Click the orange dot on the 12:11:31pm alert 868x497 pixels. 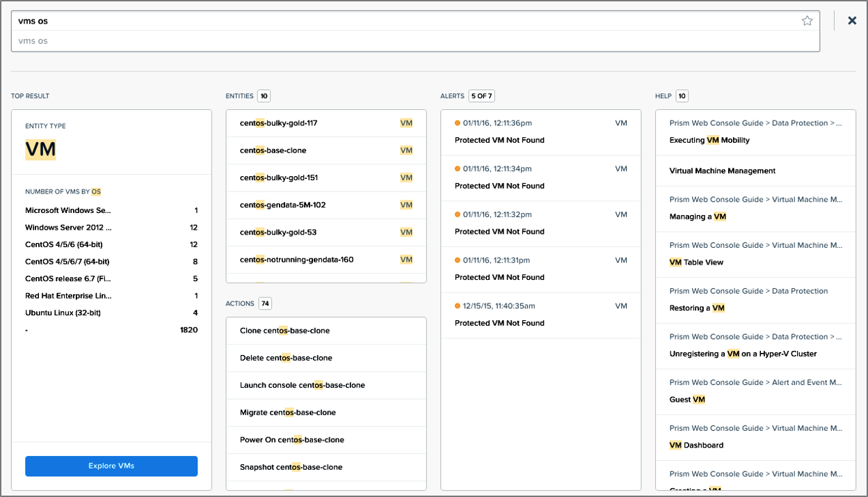(456, 260)
